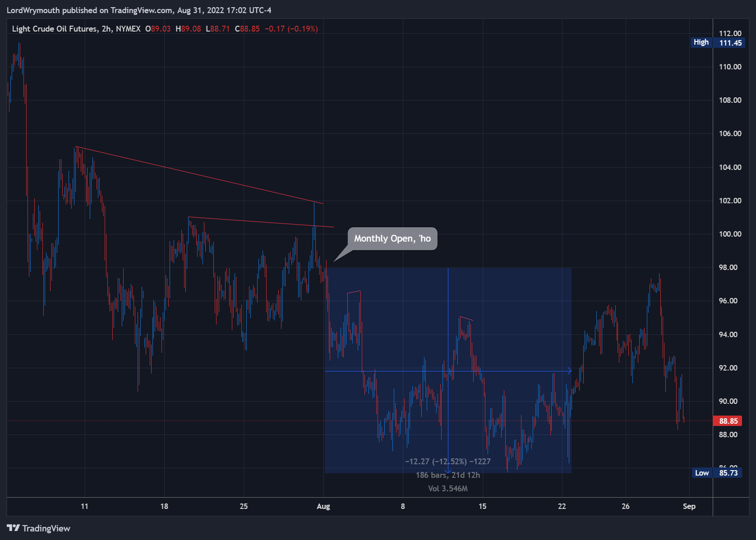756x540 pixels.
Task: Click the close value C88.85
Action: pos(247,29)
